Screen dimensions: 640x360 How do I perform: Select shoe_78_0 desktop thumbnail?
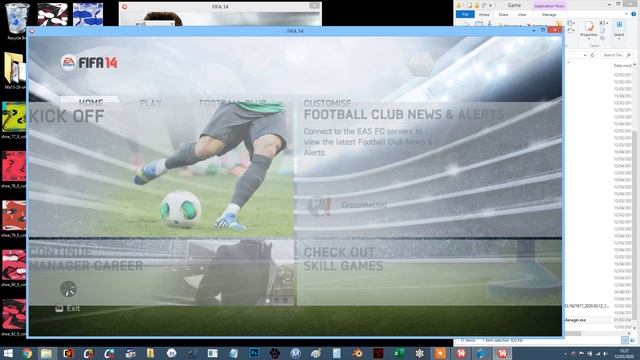coord(14,169)
